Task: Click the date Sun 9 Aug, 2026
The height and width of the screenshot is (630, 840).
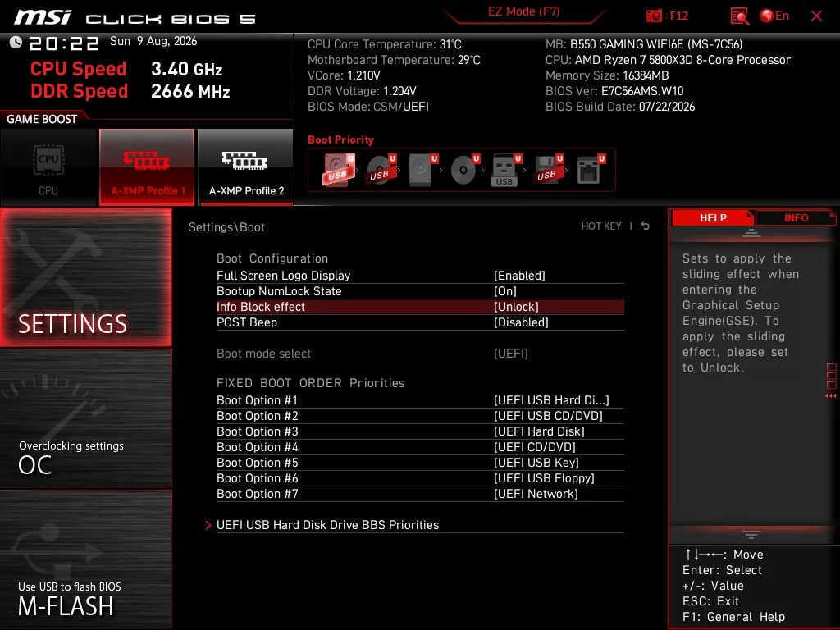Action: coord(153,41)
